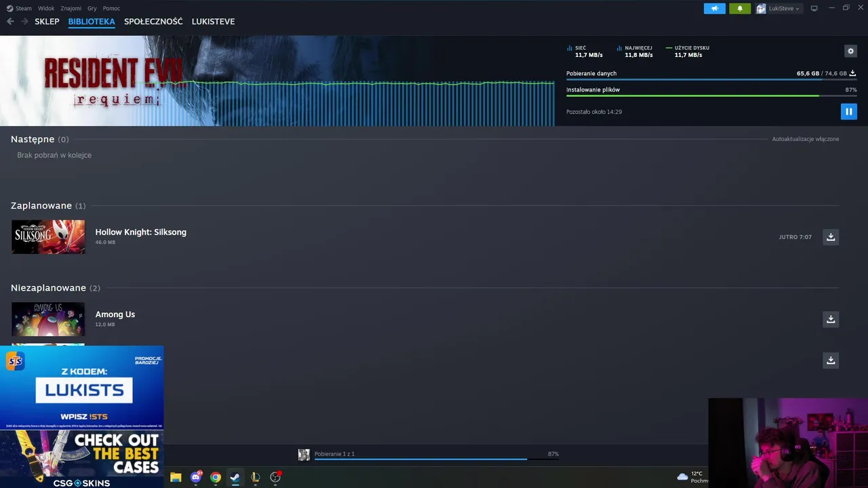Viewport: 868px width, 488px height.
Task: Click the 'Instalowanie plików' green progress bar
Action: tap(711, 96)
